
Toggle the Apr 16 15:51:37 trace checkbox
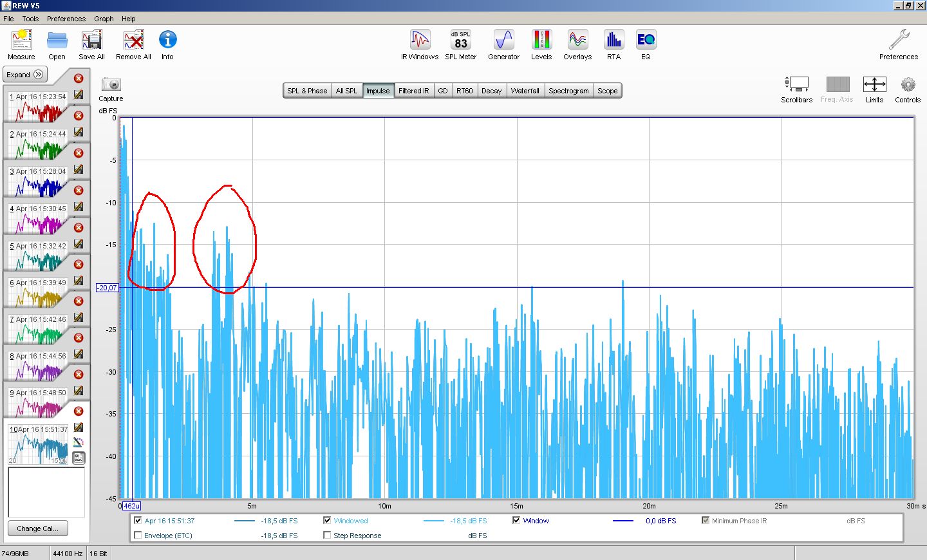point(138,521)
